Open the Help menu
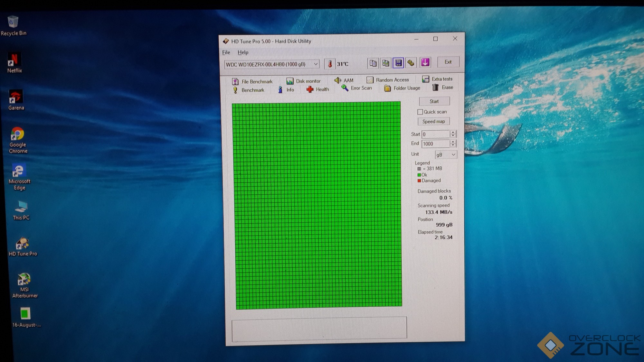 click(243, 52)
